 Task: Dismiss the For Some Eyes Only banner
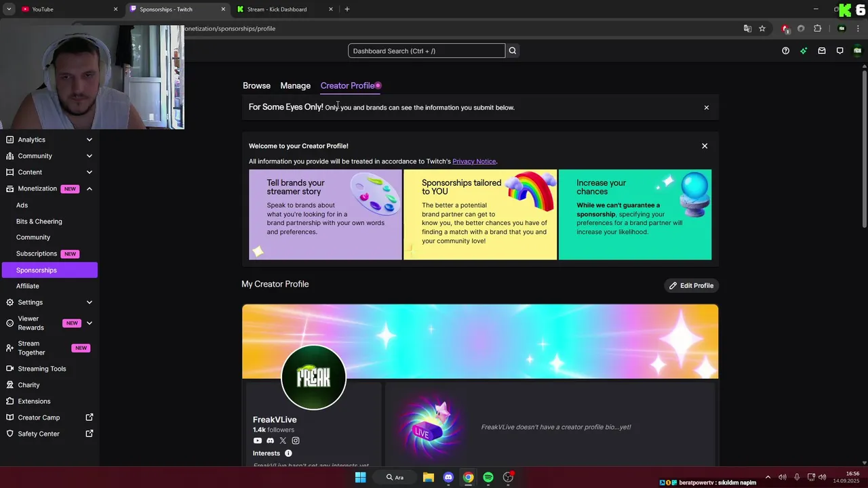click(706, 108)
